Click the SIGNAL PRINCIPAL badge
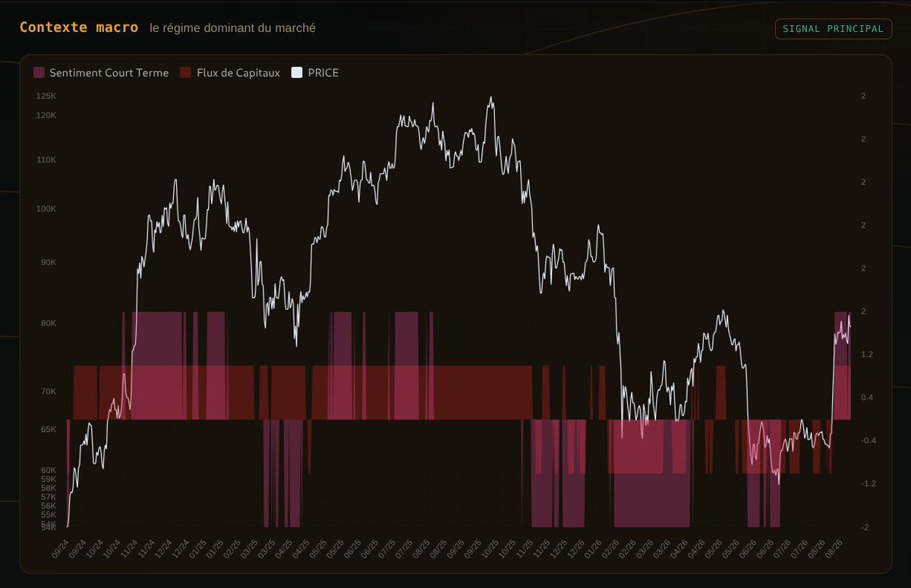The height and width of the screenshot is (588, 911). (x=834, y=29)
